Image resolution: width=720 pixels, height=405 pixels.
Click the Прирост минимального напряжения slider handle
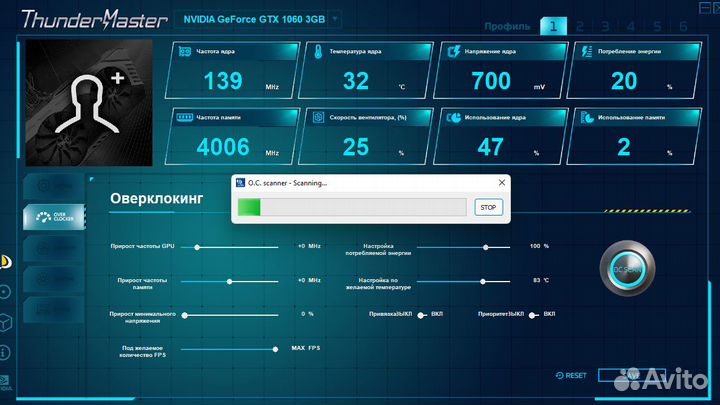point(185,315)
